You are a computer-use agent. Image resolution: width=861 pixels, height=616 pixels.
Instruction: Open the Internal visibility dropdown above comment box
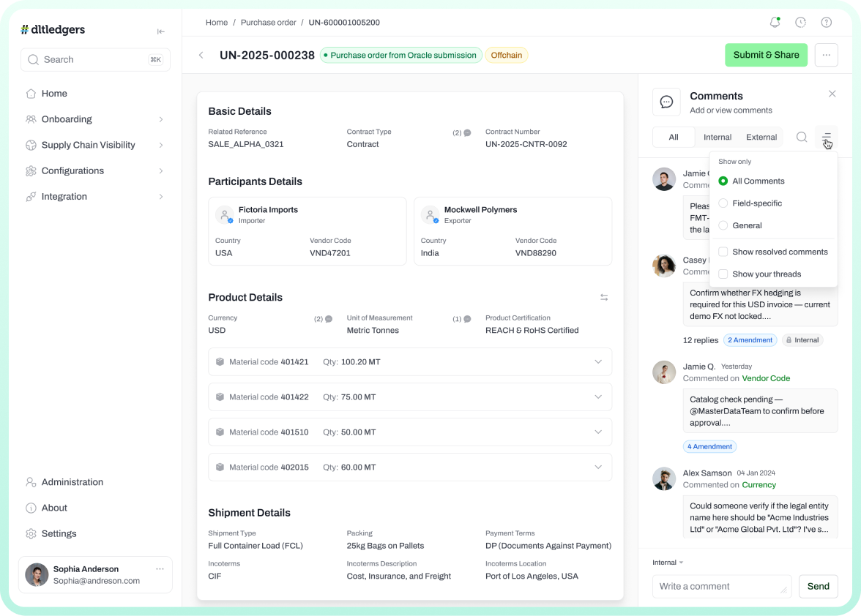[668, 563]
